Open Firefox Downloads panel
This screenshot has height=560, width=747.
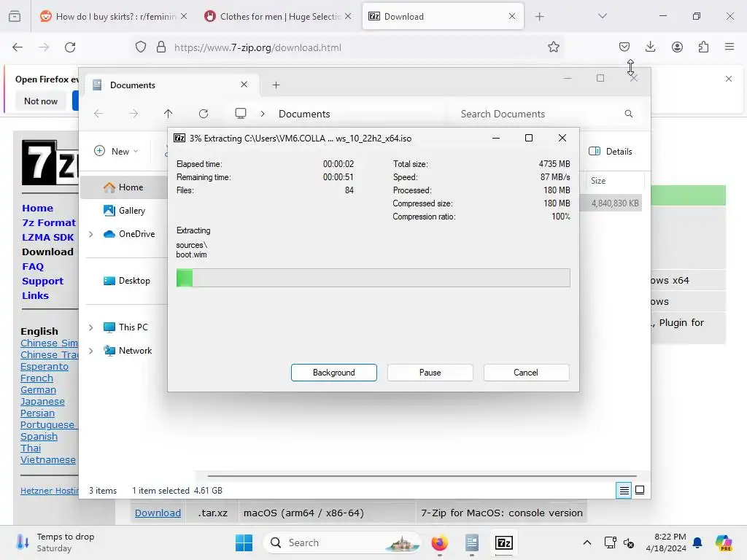(x=650, y=47)
